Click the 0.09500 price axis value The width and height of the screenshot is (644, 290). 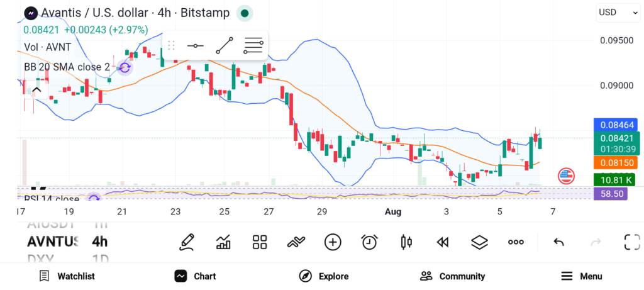(x=616, y=40)
